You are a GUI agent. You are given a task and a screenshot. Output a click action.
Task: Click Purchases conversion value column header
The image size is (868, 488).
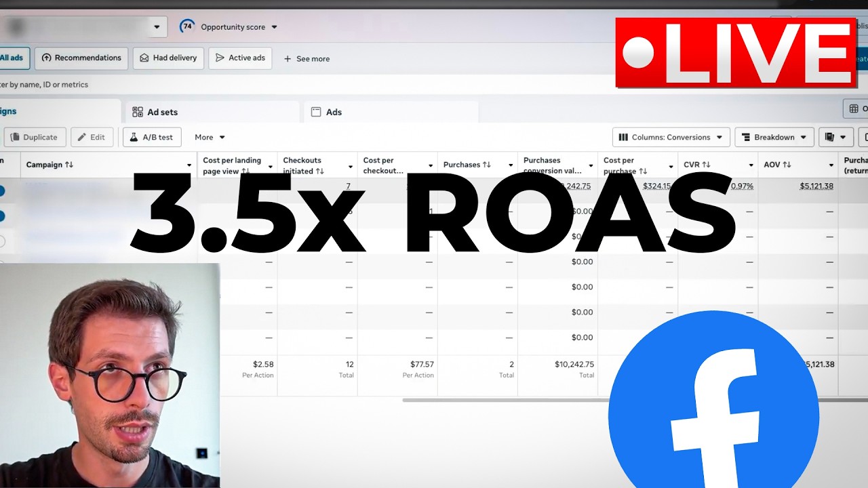click(x=553, y=166)
